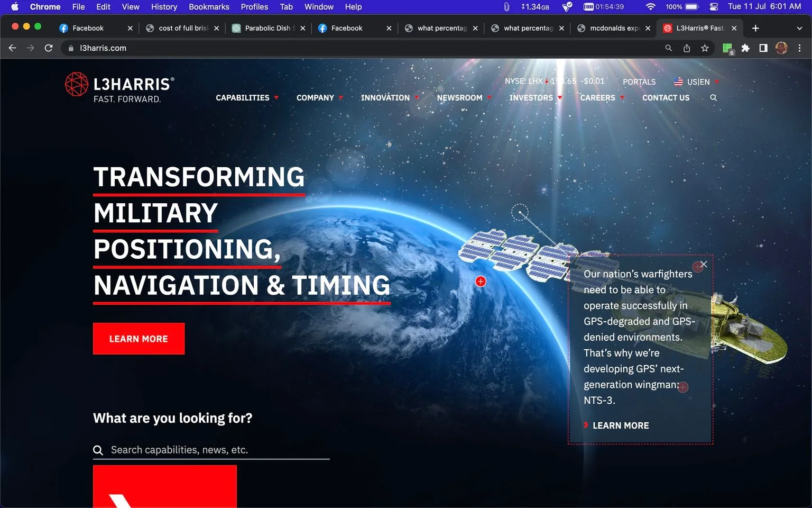Click the back navigation arrow

click(12, 48)
